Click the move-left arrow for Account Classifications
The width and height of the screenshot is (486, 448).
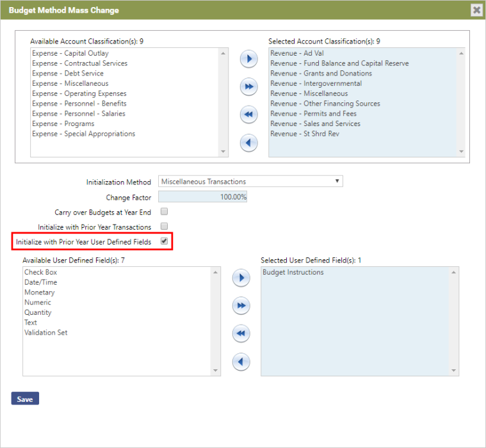pos(248,142)
